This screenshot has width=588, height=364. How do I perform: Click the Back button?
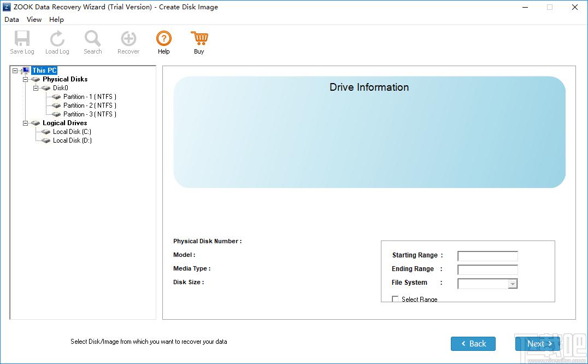click(x=473, y=344)
